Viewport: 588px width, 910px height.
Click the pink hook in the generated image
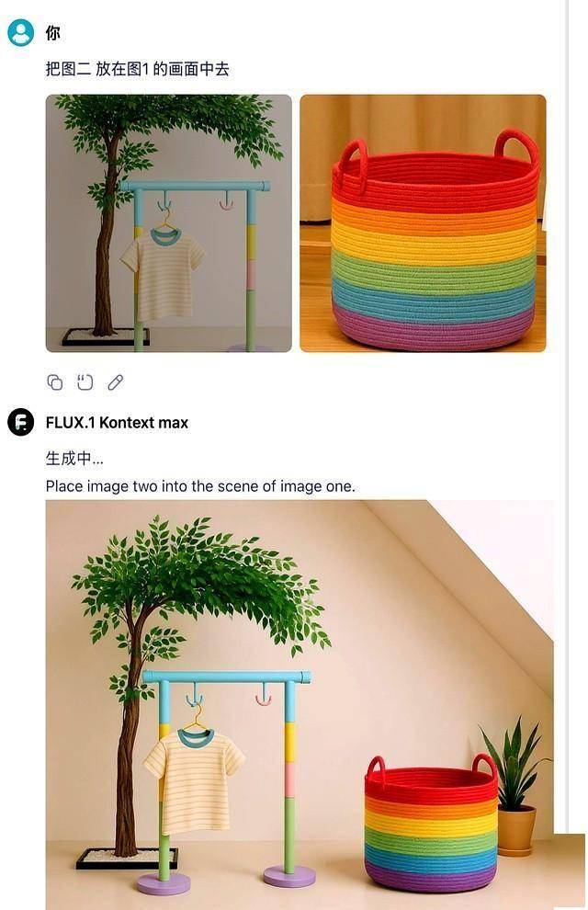tap(264, 699)
